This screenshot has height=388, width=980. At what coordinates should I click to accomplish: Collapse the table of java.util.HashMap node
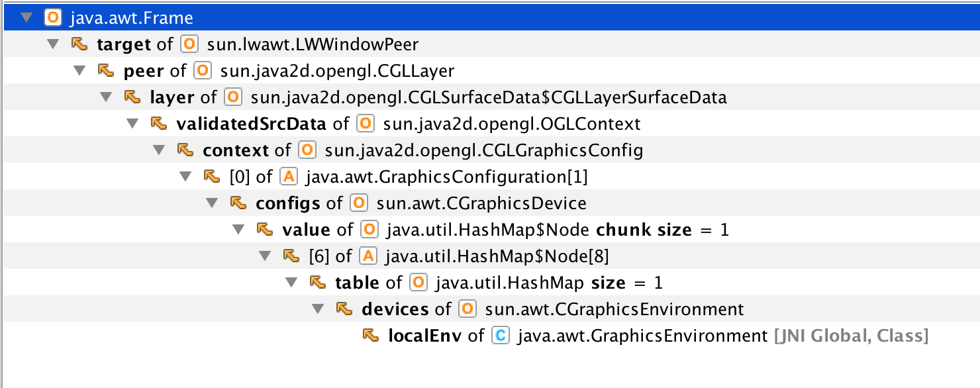pos(291,283)
